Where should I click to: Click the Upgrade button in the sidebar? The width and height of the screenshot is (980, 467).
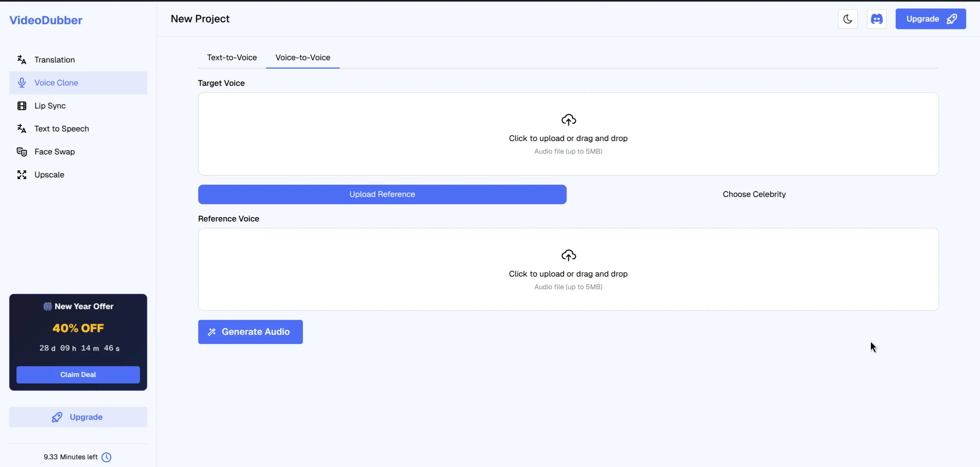point(78,417)
